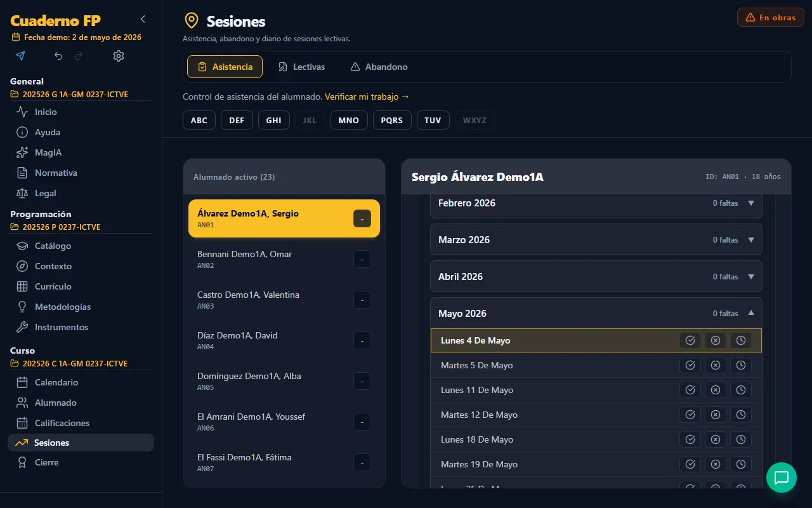Expand the Abril 2026 month section
Screen dimensions: 812x508
596,277
